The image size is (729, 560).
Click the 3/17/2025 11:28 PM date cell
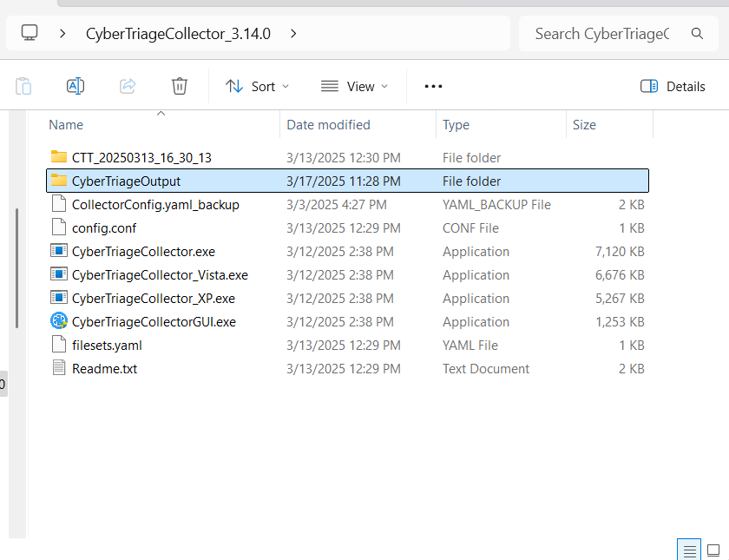344,181
